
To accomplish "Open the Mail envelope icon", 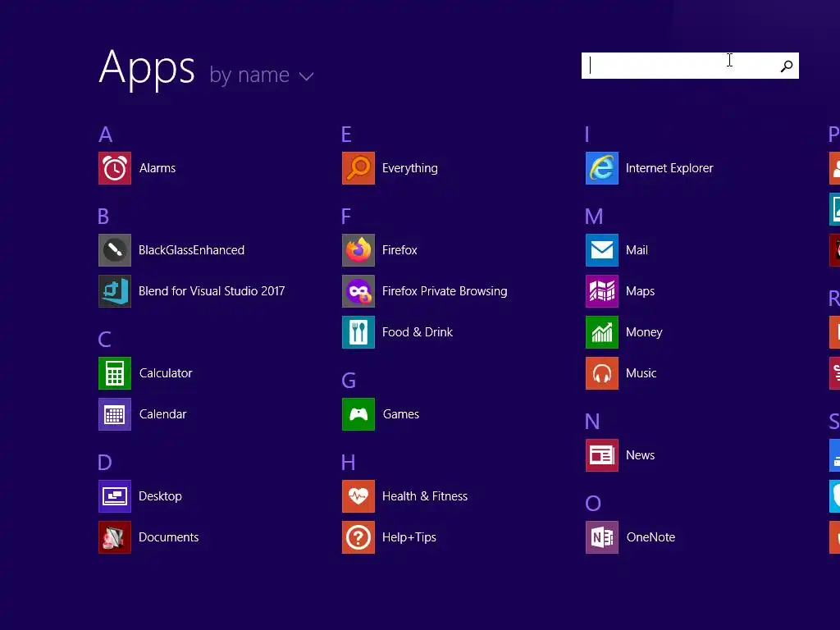I will tap(602, 250).
